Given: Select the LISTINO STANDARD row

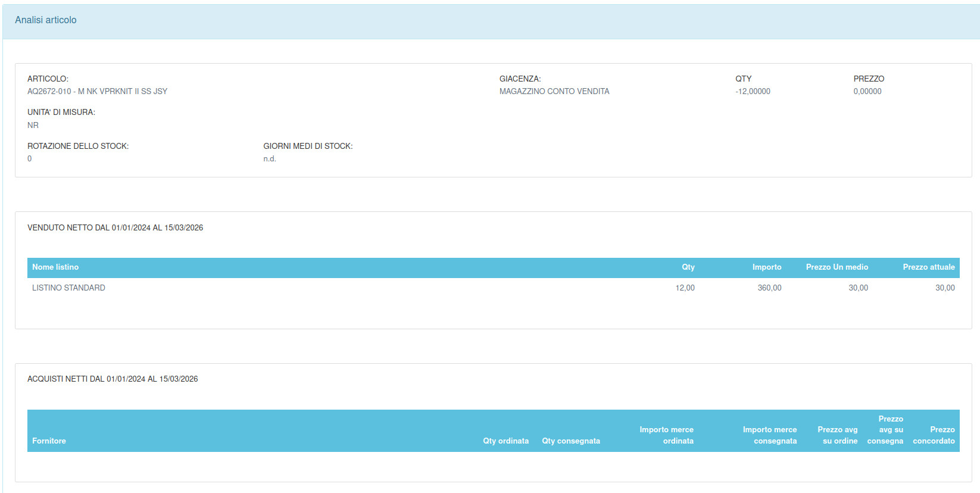Looking at the screenshot, I should [68, 288].
